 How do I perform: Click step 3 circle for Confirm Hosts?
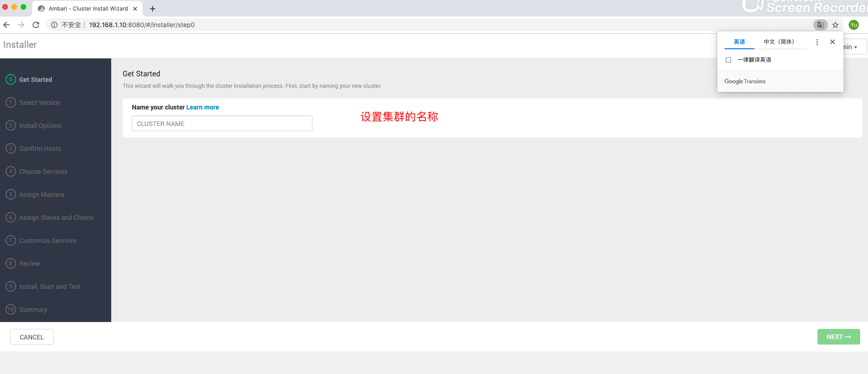point(11,149)
